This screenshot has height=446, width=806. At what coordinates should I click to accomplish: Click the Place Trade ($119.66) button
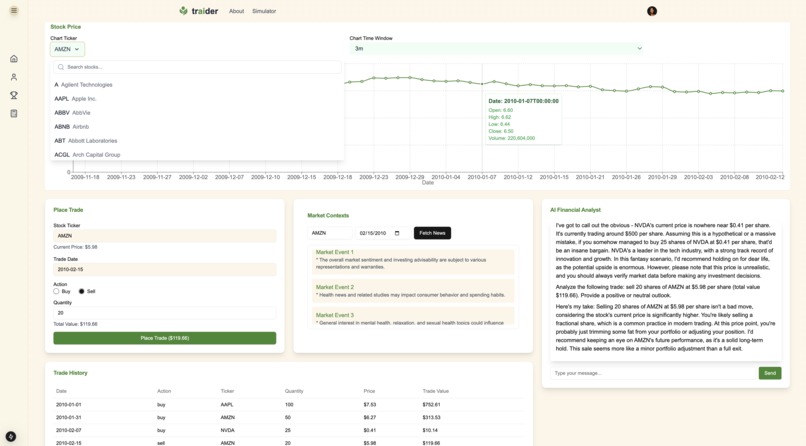[x=164, y=338]
